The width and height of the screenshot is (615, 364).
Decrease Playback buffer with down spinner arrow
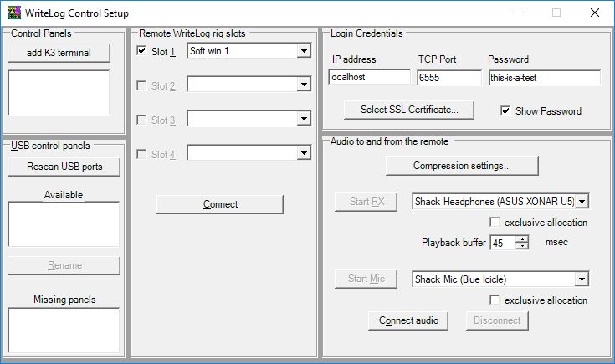coord(521,246)
